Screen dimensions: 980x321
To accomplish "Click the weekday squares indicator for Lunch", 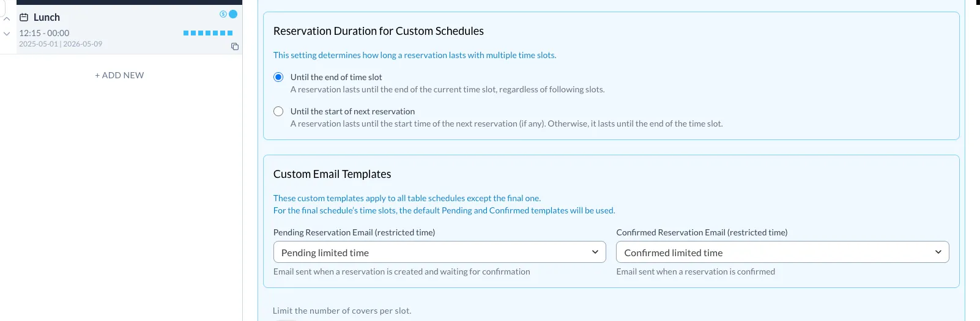I will point(208,33).
